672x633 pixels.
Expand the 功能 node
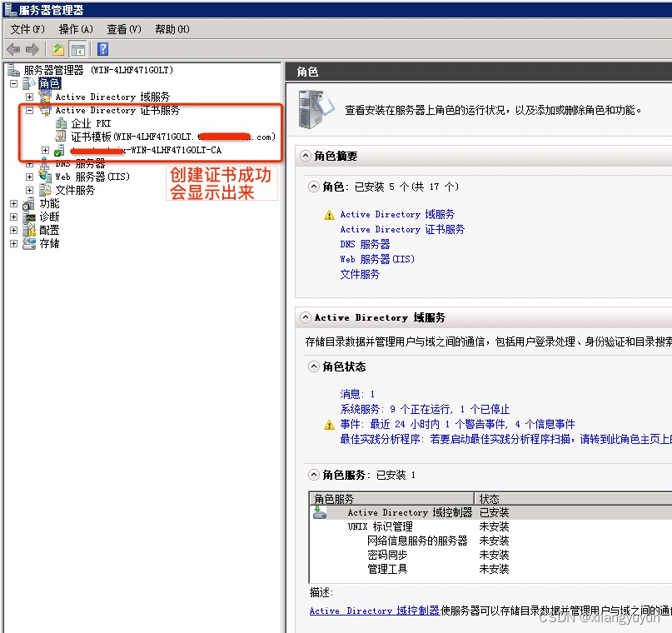coord(13,203)
